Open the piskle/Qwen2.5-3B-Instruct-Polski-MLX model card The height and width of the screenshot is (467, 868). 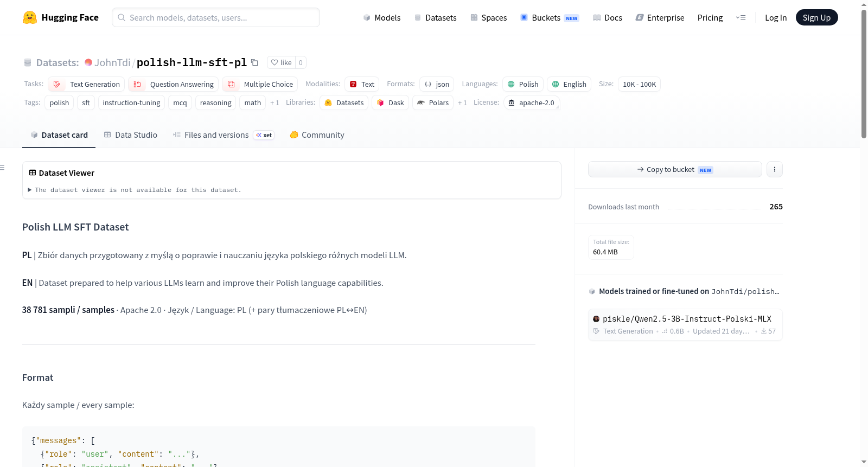685,324
